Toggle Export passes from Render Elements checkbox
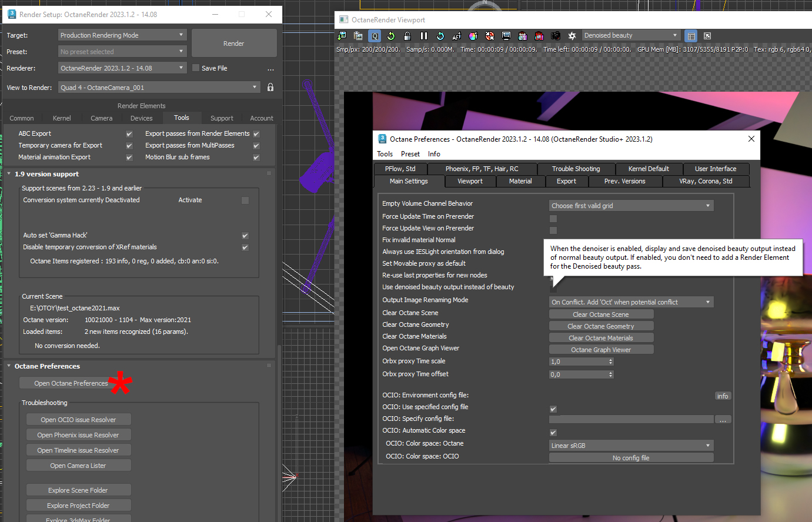This screenshot has height=522, width=812. coord(256,134)
